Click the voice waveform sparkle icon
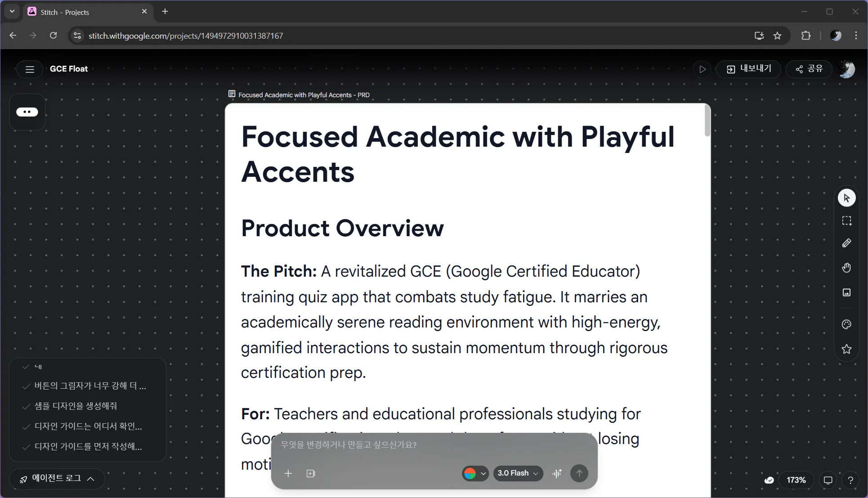This screenshot has width=868, height=498. pyautogui.click(x=557, y=473)
